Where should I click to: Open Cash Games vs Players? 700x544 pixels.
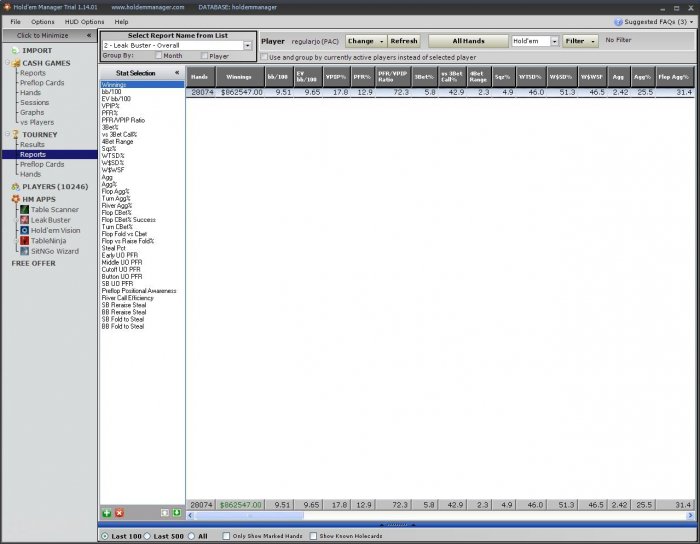tap(37, 122)
